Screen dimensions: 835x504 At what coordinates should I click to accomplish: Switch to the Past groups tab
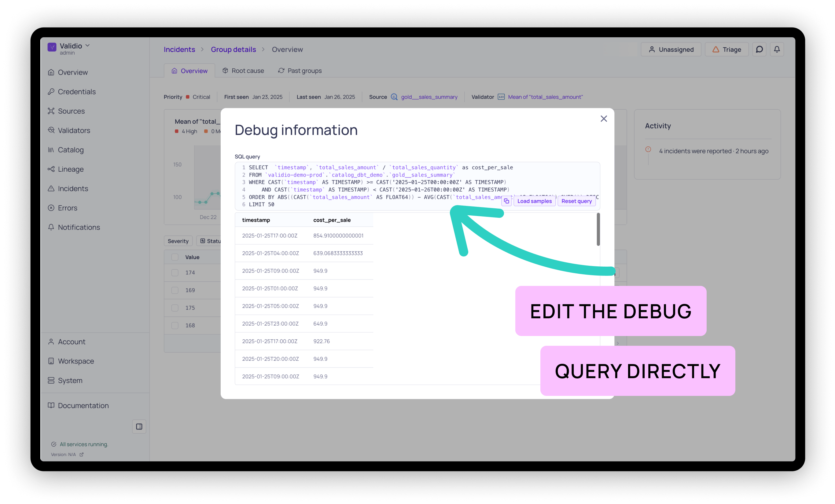(x=300, y=71)
